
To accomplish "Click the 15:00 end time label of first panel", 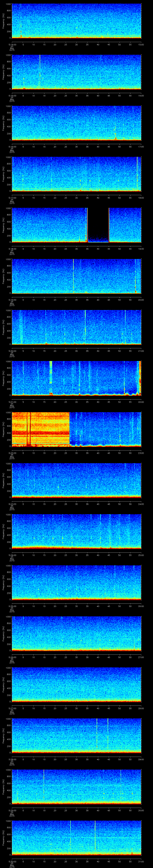I will pyautogui.click(x=141, y=44).
